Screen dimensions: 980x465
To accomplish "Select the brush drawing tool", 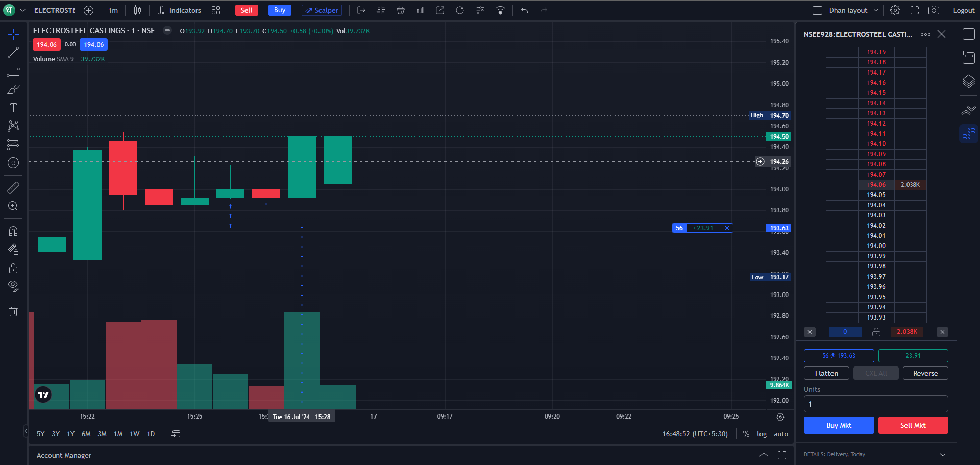I will pos(13,89).
